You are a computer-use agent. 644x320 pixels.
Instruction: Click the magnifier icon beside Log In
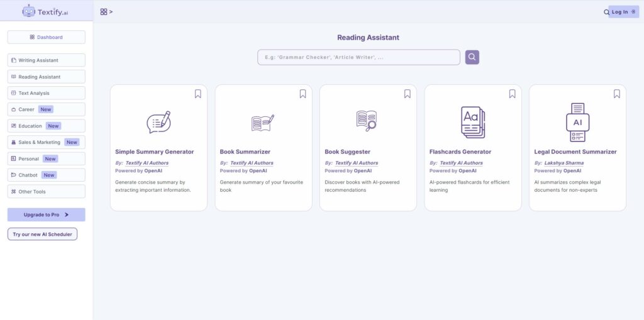pyautogui.click(x=606, y=13)
